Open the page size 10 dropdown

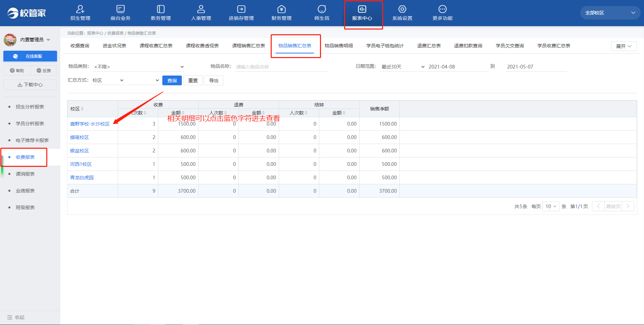pyautogui.click(x=551, y=206)
